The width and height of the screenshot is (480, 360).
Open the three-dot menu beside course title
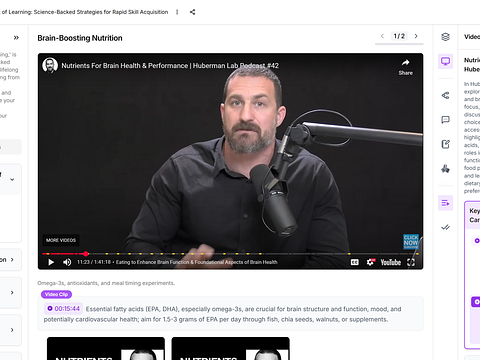pyautogui.click(x=177, y=12)
